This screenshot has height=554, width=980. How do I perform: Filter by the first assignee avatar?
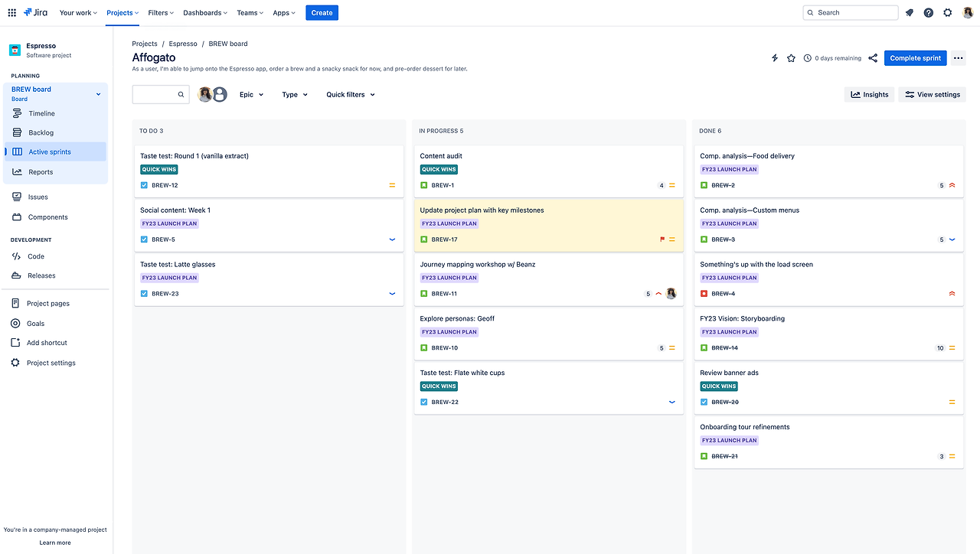tap(205, 94)
